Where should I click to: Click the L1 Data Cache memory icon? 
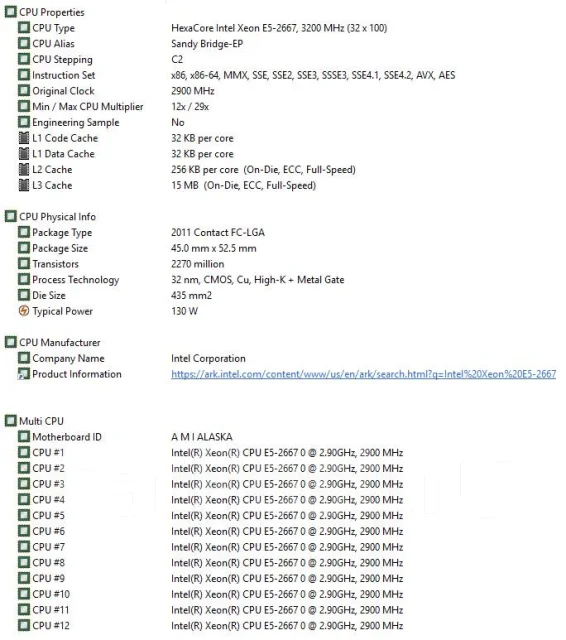(24, 153)
